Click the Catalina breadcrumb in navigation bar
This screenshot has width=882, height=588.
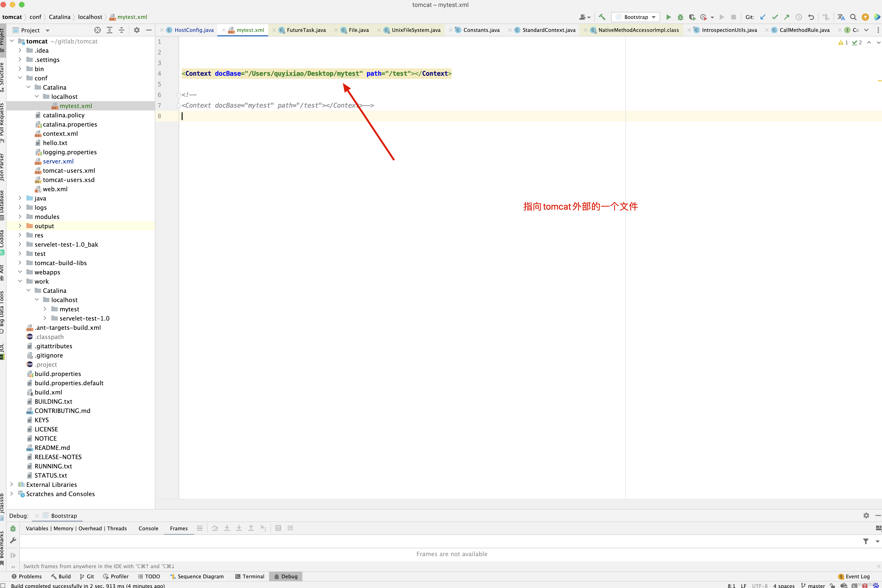coord(60,17)
